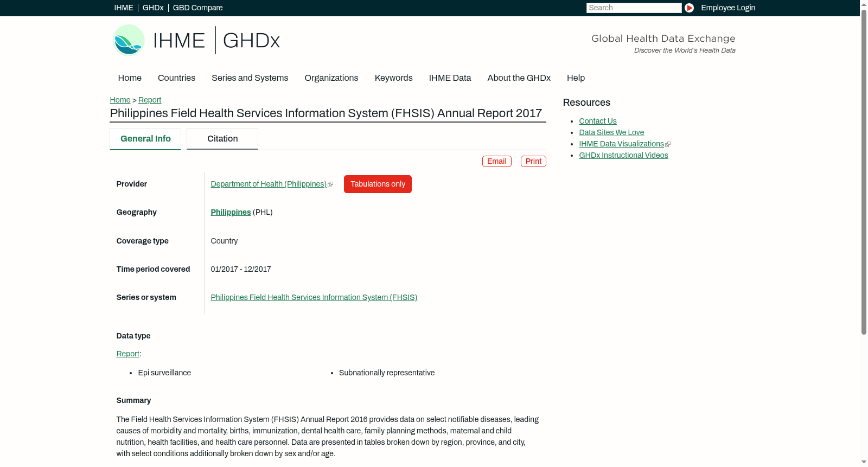Click the Home breadcrumb link
Screen dimensions: 868x467
click(120, 100)
